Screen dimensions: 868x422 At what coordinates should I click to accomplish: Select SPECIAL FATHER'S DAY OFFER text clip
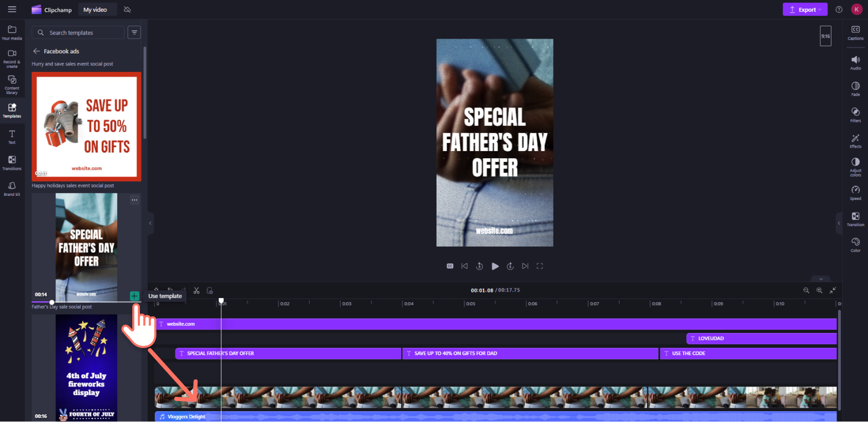[288, 353]
